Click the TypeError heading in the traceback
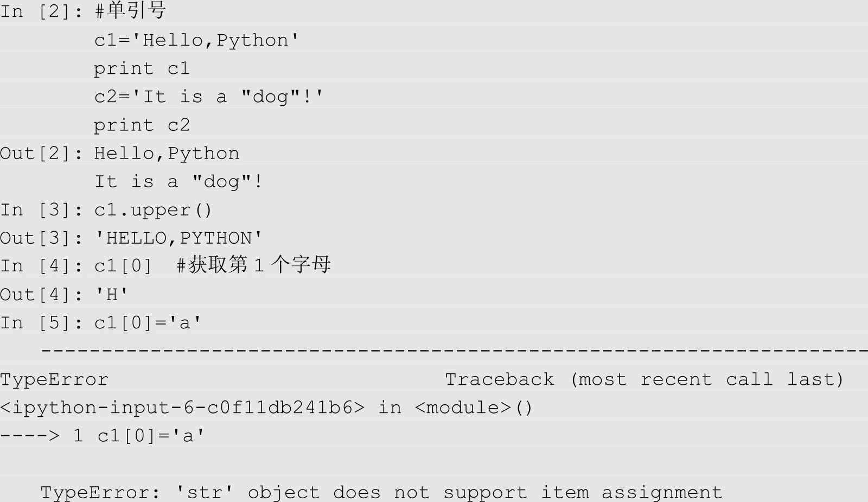Screen dimensions: 868x502 54,379
